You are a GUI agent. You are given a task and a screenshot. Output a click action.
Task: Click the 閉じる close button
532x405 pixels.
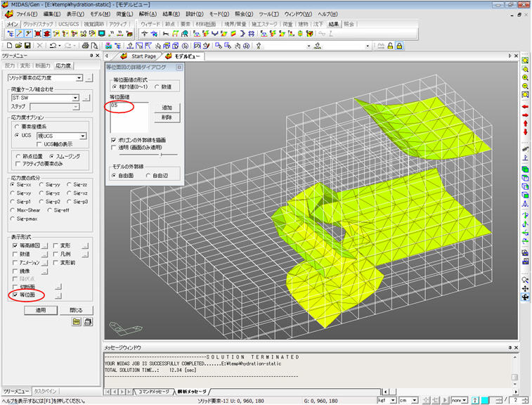[76, 310]
